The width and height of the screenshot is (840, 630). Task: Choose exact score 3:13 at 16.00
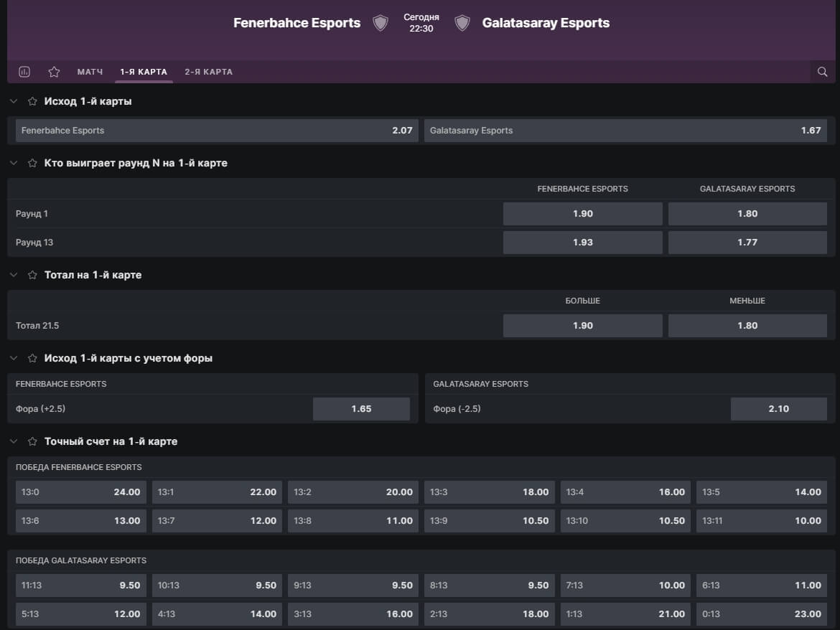tap(353, 614)
